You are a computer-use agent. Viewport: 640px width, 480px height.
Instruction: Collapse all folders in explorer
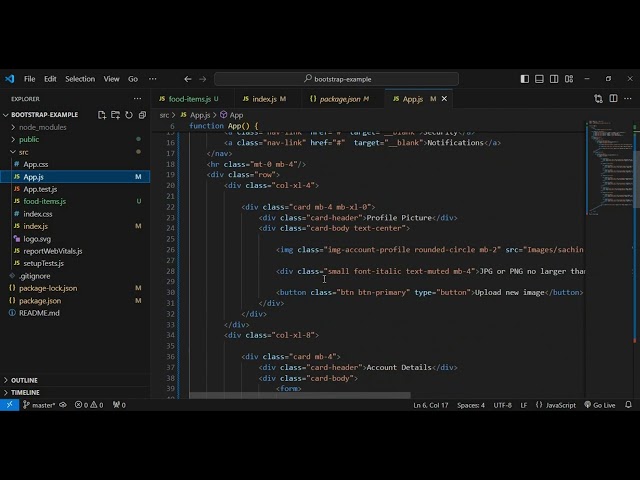(x=142, y=115)
